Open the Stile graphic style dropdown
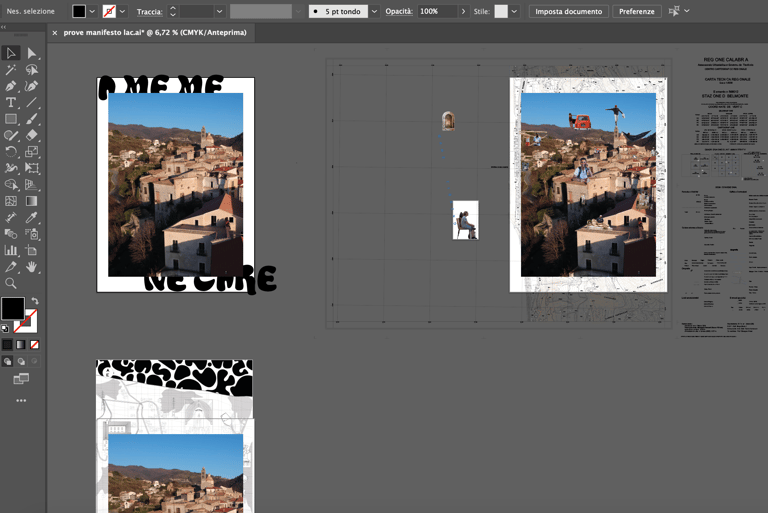The image size is (768, 513). click(x=514, y=11)
